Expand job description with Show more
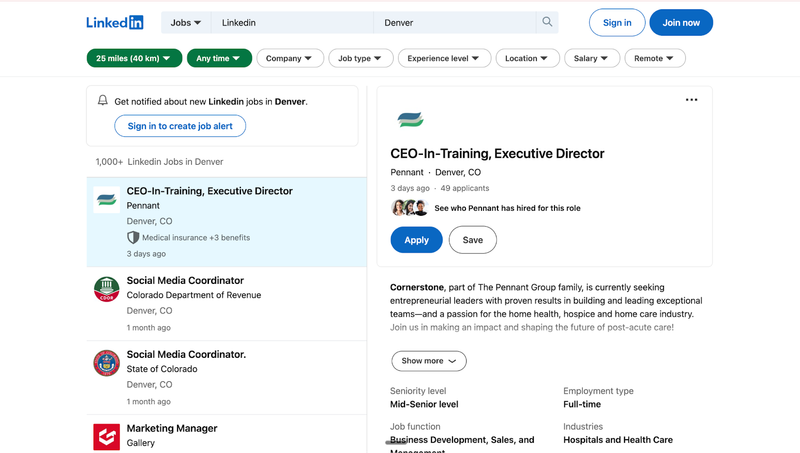Viewport: 800px width, 453px height. click(x=428, y=361)
